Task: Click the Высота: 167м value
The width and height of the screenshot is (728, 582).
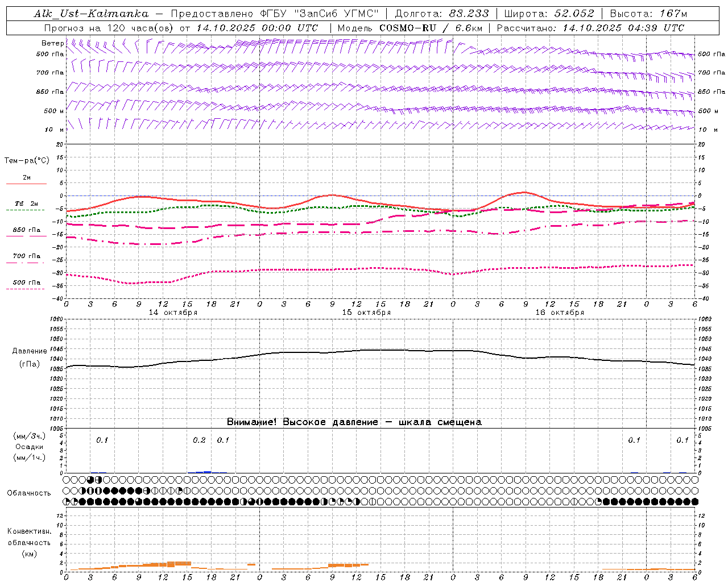Action: click(648, 14)
